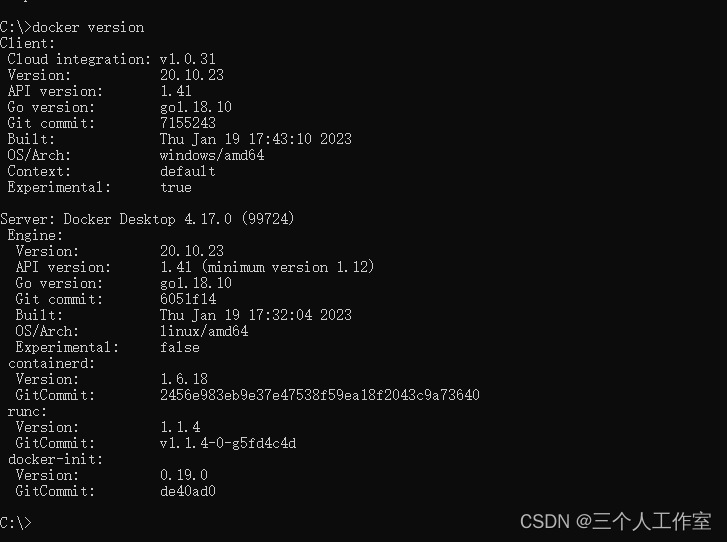
Task: Click the server Git commit 6051f14
Action: tap(188, 299)
